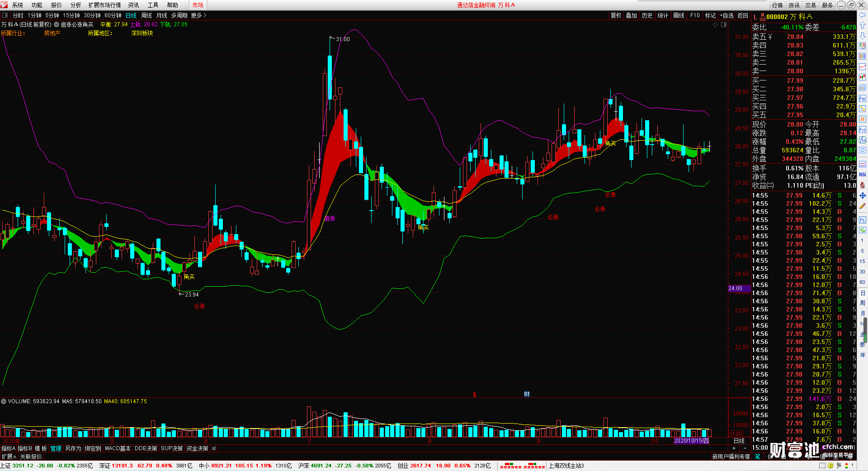Click the color grid list icon in sidebar
The image size is (868, 471).
coord(863,57)
